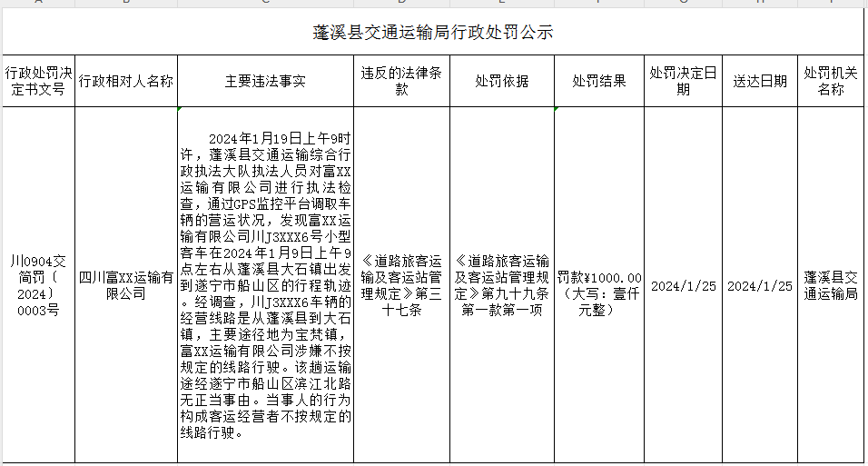
Task: Click the 2024/1/25 date under 送达日期
Action: click(760, 285)
